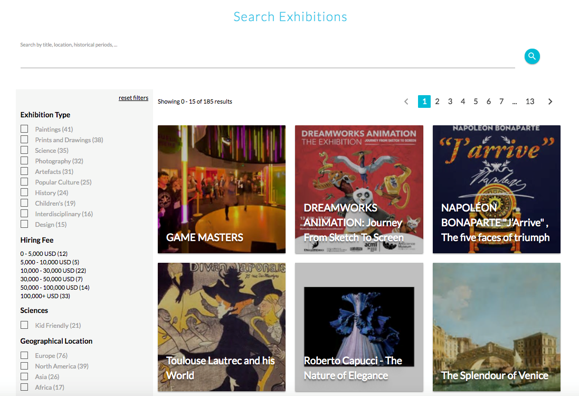This screenshot has width=579, height=396.
Task: Open the DreamWorks Animation exhibition card
Action: coord(359,189)
